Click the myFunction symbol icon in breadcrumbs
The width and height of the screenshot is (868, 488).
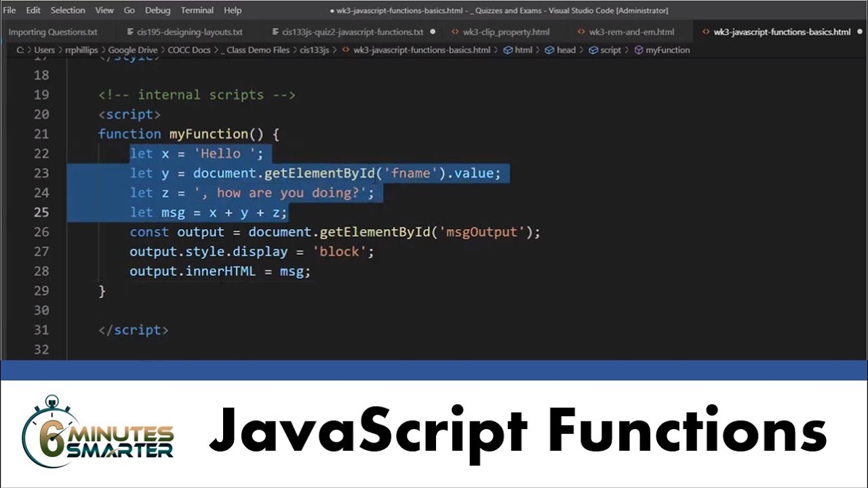639,50
